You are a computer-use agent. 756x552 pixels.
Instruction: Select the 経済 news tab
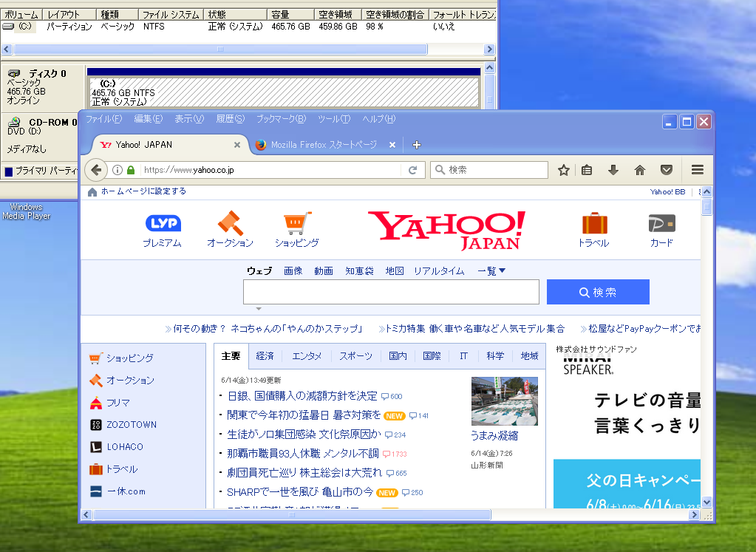tap(265, 355)
